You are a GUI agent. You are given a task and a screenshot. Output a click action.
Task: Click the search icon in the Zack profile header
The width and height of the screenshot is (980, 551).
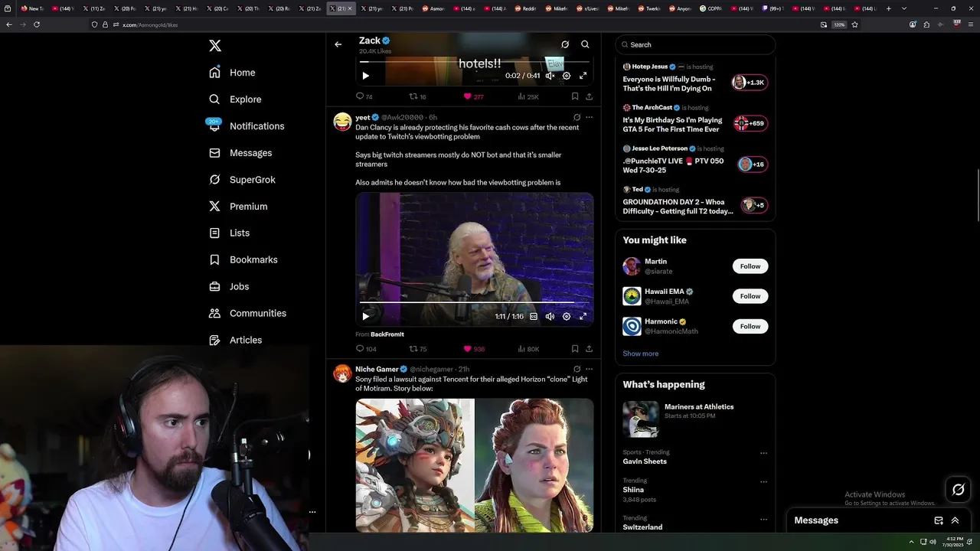click(585, 44)
